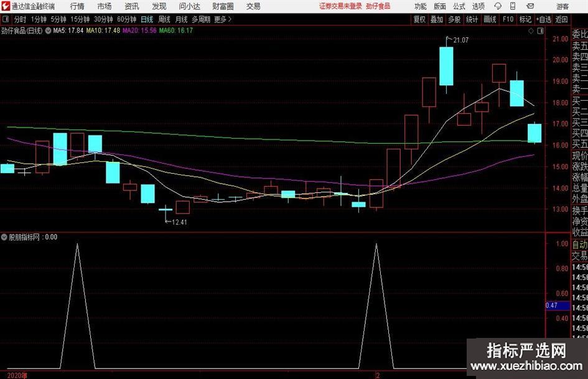This screenshot has width=588, height=379.
Task: Expand the 股朋指标网 indicator dropdown icon
Action: 6,236
